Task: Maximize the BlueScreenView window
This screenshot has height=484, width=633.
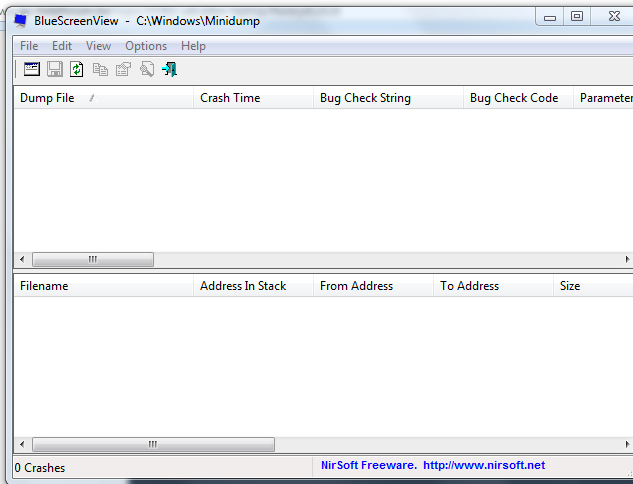Action: click(577, 17)
